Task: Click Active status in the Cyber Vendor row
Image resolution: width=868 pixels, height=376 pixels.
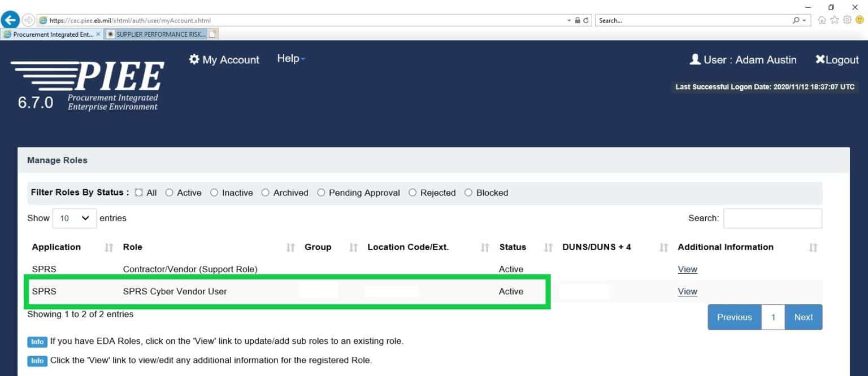Action: (511, 291)
